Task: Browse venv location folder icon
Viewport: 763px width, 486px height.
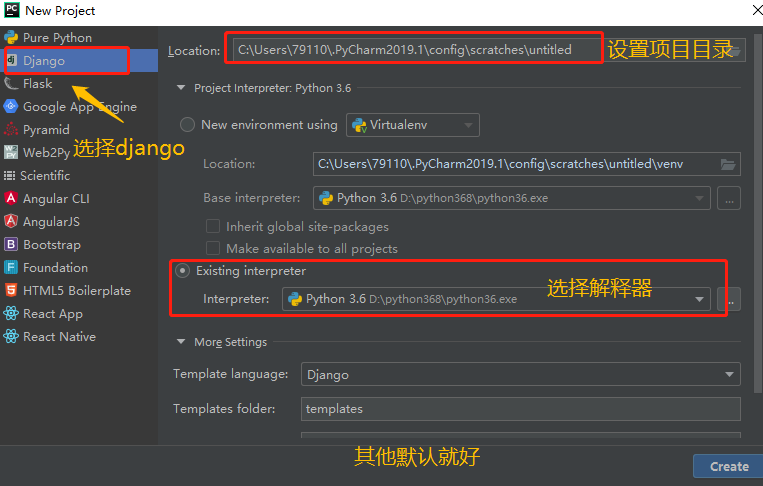Action: 728,164
